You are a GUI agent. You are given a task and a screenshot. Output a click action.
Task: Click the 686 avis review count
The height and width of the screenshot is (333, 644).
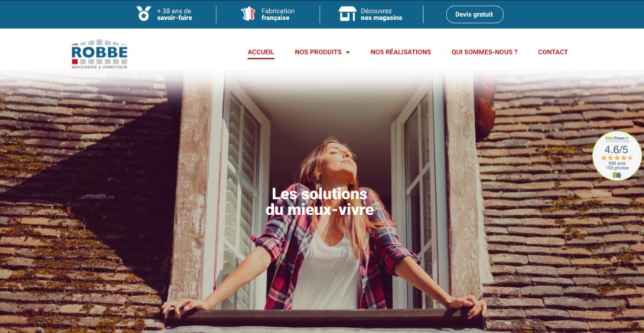coord(616,163)
